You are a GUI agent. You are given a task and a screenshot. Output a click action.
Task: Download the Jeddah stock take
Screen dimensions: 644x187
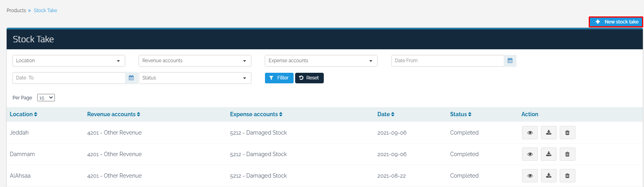[548, 133]
